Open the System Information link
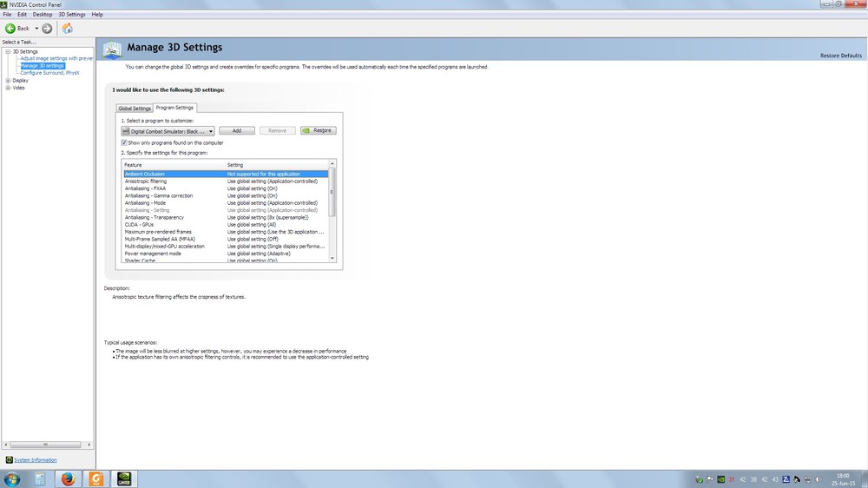This screenshot has height=488, width=868. tap(36, 459)
